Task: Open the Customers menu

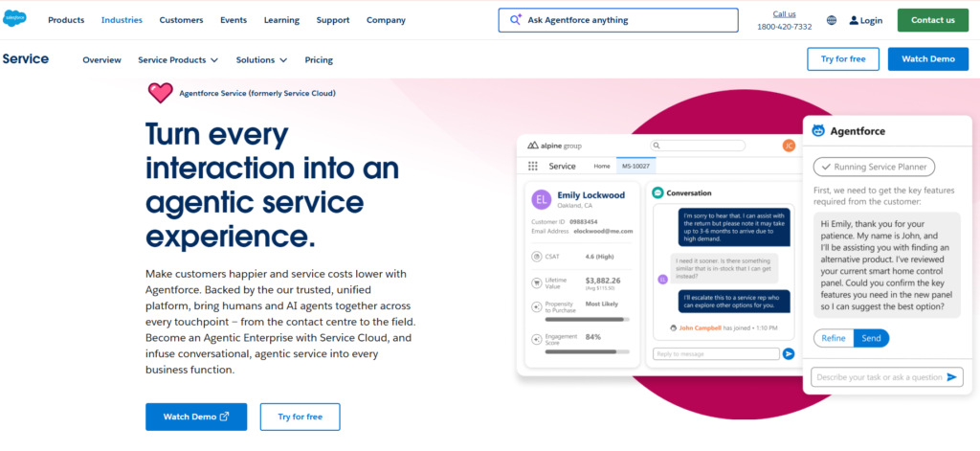Action: pos(181,20)
